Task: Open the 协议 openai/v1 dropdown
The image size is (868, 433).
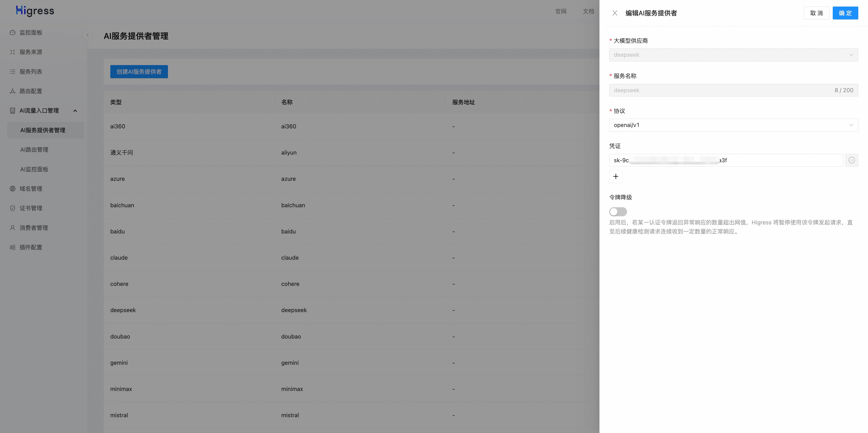Action: [733, 125]
